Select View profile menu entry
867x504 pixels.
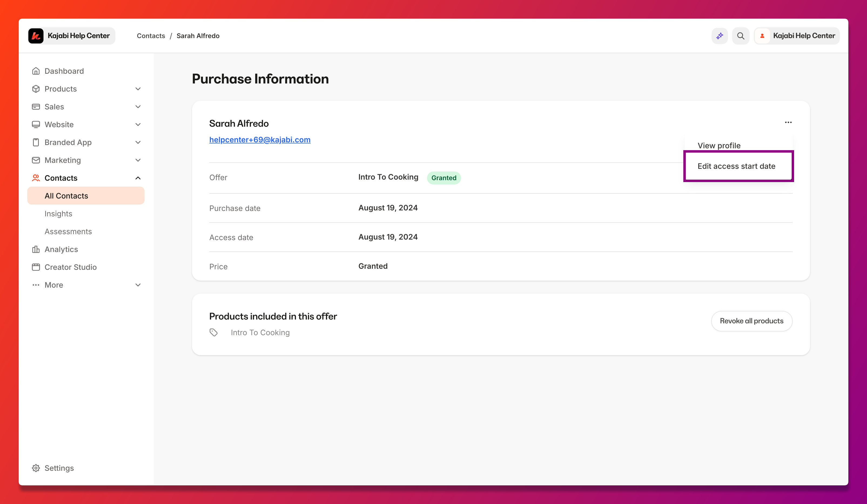[x=719, y=146]
